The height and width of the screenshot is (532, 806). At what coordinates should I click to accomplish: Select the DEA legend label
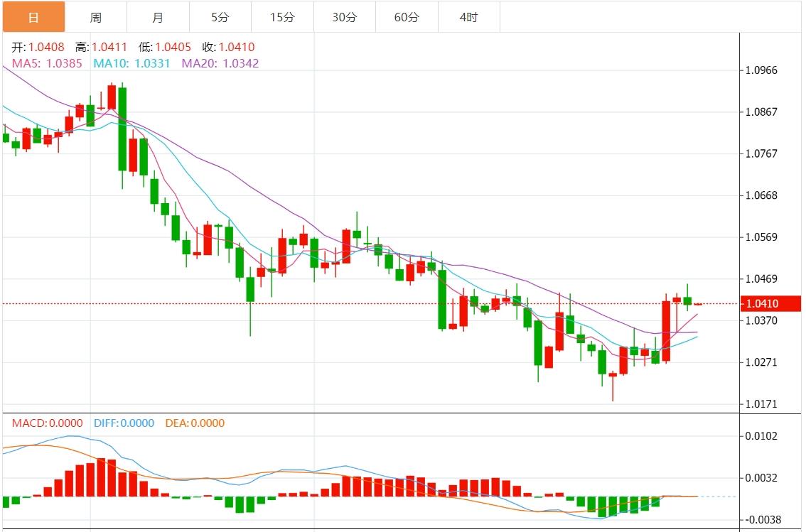pos(195,423)
